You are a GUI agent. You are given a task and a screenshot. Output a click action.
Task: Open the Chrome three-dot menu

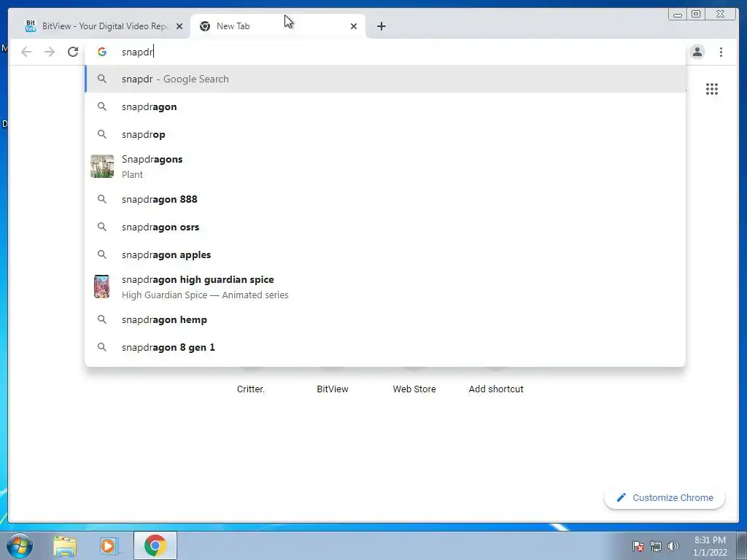pyautogui.click(x=721, y=52)
